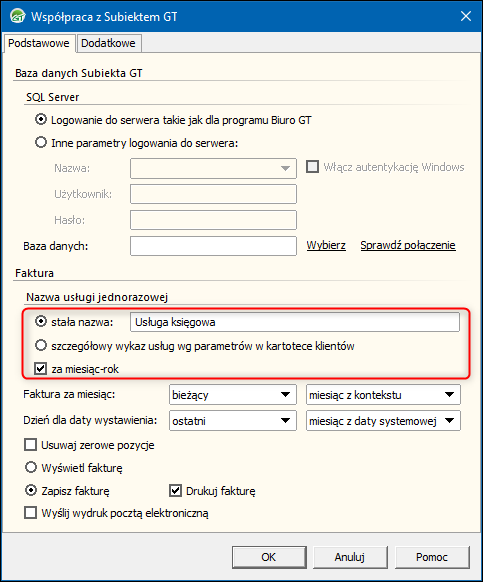The height and width of the screenshot is (582, 483).
Task: Close the Współpraca z Subiektem GT dialog
Action: (x=466, y=16)
